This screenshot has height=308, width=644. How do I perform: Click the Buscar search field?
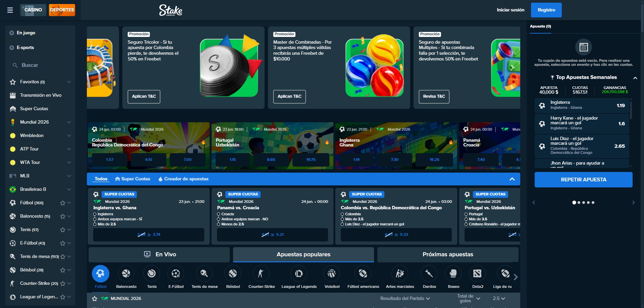40,65
